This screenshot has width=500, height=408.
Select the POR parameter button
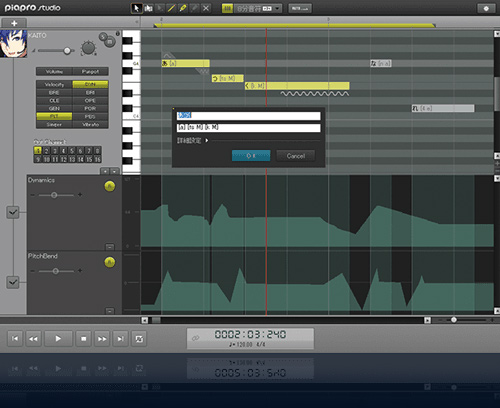click(x=90, y=108)
